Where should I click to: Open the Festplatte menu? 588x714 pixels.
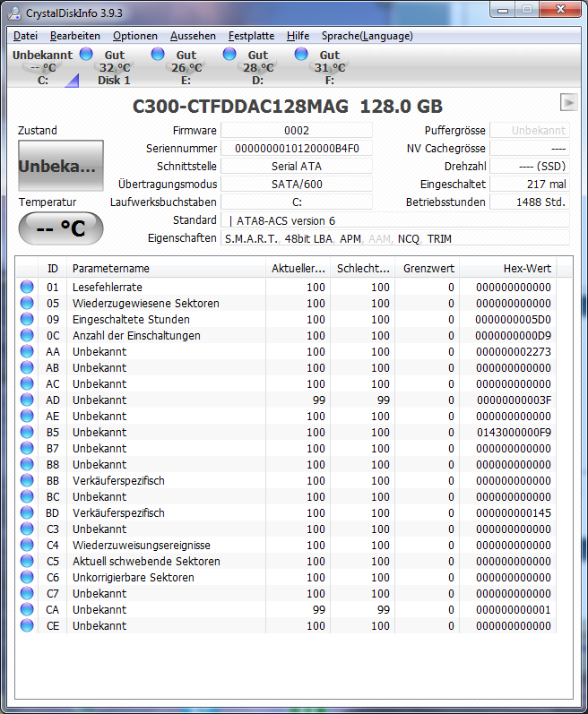point(251,36)
